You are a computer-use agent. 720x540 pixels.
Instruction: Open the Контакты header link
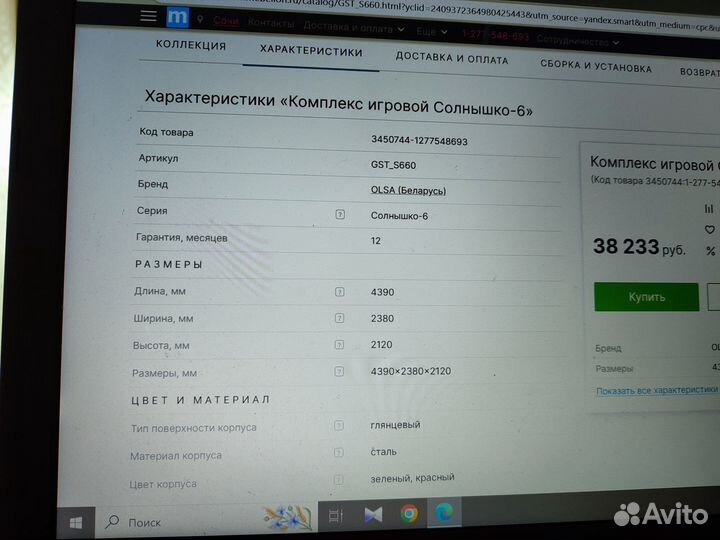271,23
